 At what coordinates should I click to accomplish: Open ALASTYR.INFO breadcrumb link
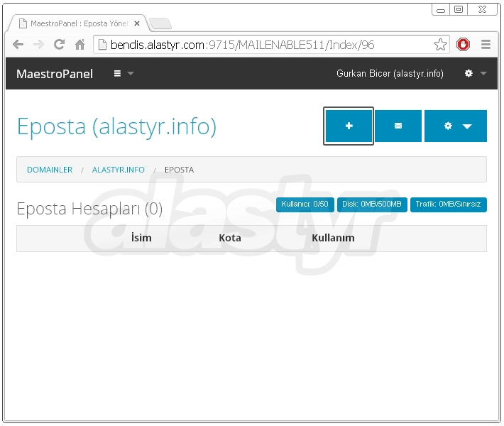point(119,170)
